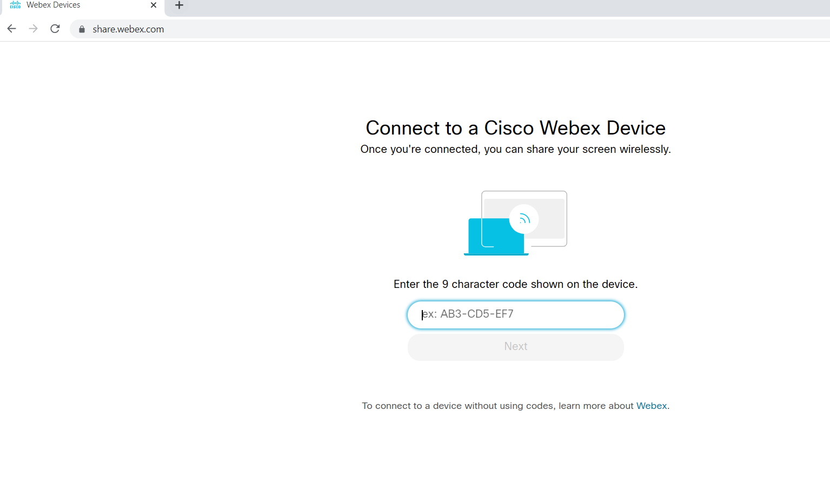The width and height of the screenshot is (830, 504).
Task: Reload the share.webex.com page
Action: (x=55, y=29)
